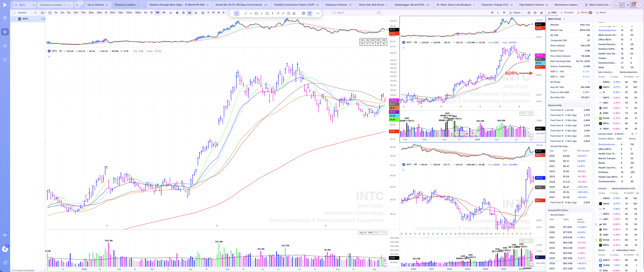This screenshot has height=272, width=644.
Task: Select the trend line drawing tool
Action: (246, 13)
